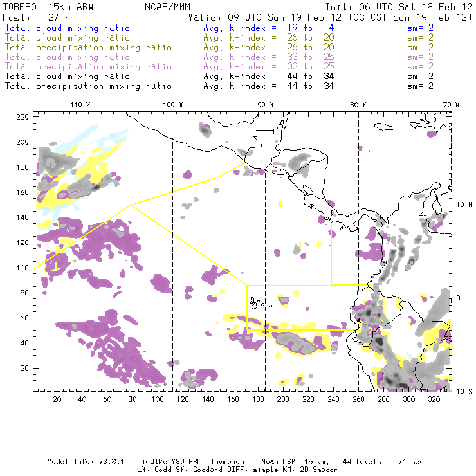The height and width of the screenshot is (476, 476).
Task: Click the '80 W' longitude label
Action: pos(358,105)
